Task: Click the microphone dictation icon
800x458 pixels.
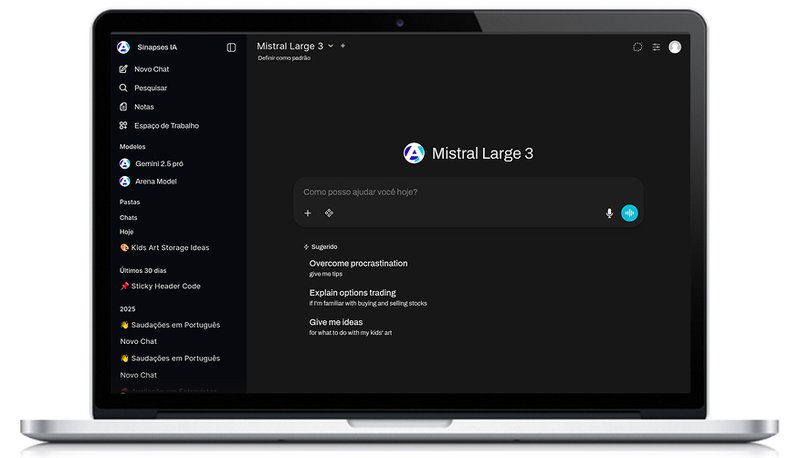Action: click(609, 213)
